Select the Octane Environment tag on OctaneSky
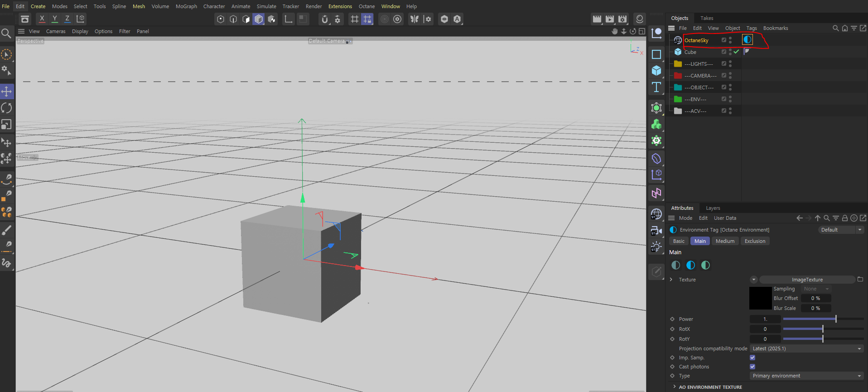Screen dimensions: 868x392 coord(747,40)
